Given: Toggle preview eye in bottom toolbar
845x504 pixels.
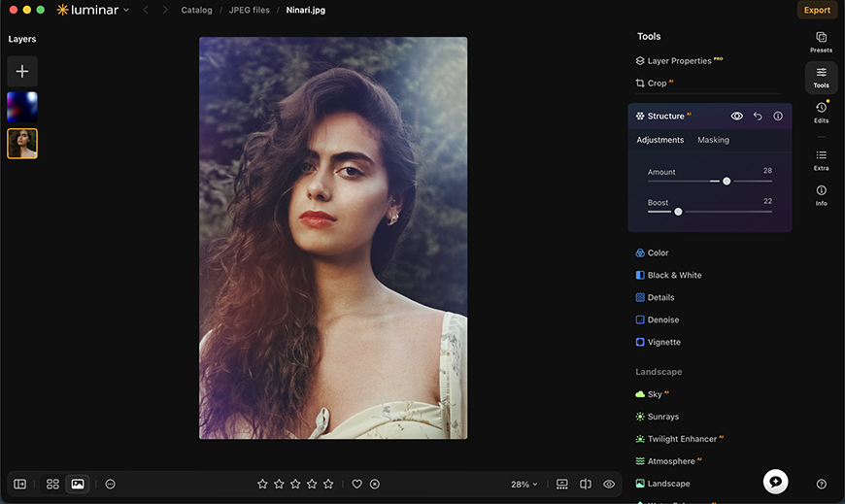Looking at the screenshot, I should click(x=609, y=484).
